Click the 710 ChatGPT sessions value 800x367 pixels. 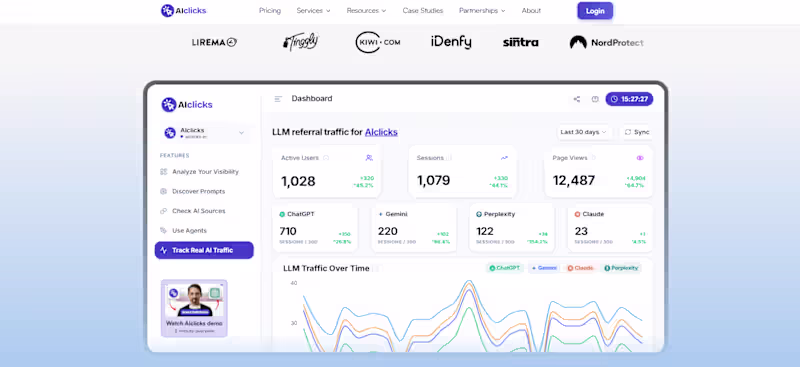(x=288, y=231)
